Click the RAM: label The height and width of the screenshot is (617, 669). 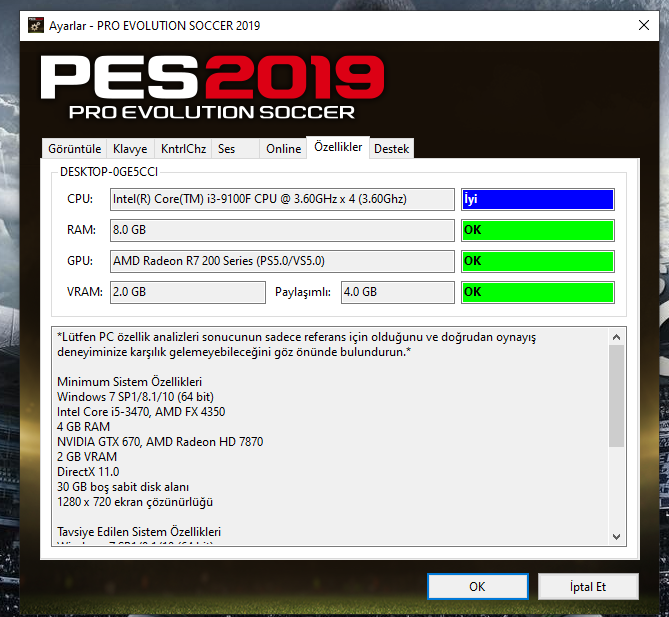pos(81,230)
